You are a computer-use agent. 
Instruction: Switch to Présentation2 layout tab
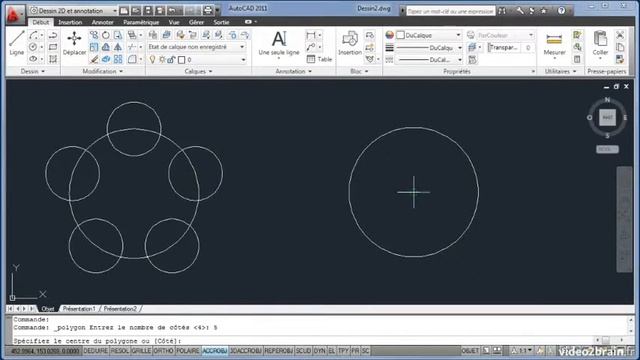120,309
